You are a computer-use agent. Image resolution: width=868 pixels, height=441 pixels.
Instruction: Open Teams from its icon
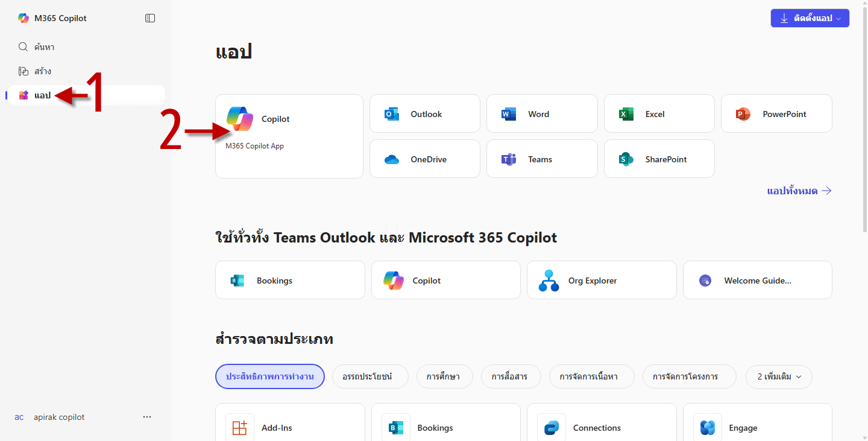tap(509, 159)
